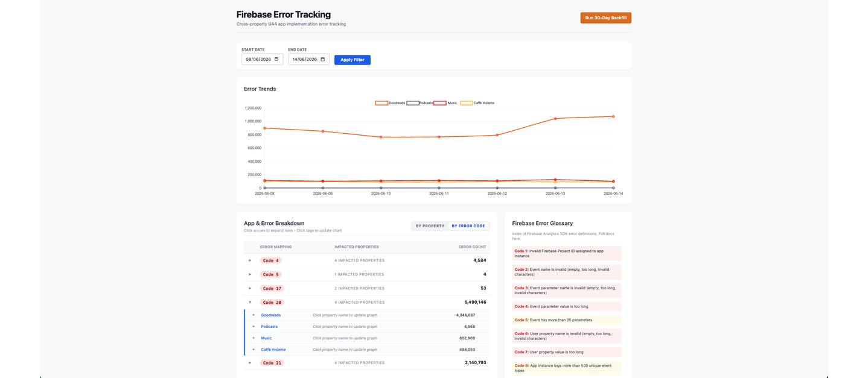Click the Error Trends chart heading
868x378 pixels.
(x=260, y=89)
